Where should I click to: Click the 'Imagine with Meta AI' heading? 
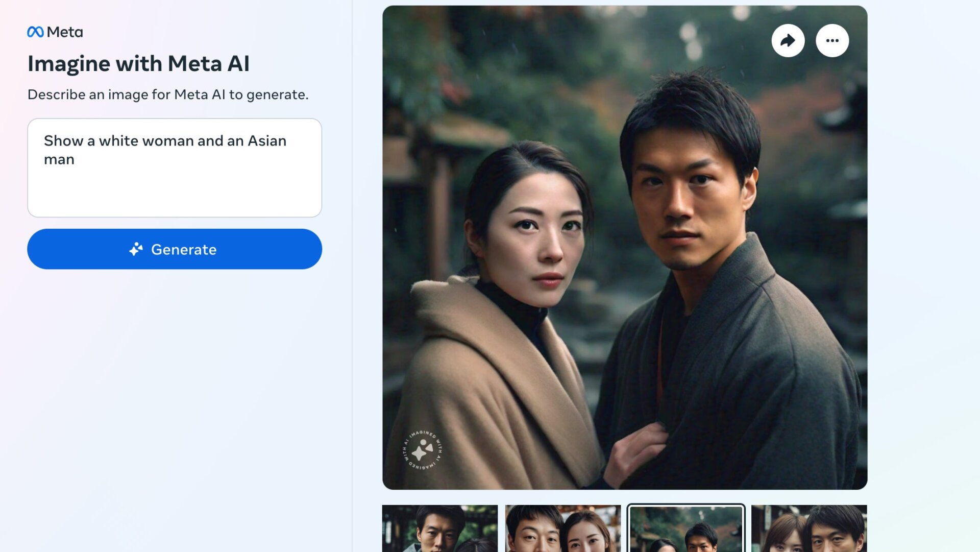coord(138,64)
